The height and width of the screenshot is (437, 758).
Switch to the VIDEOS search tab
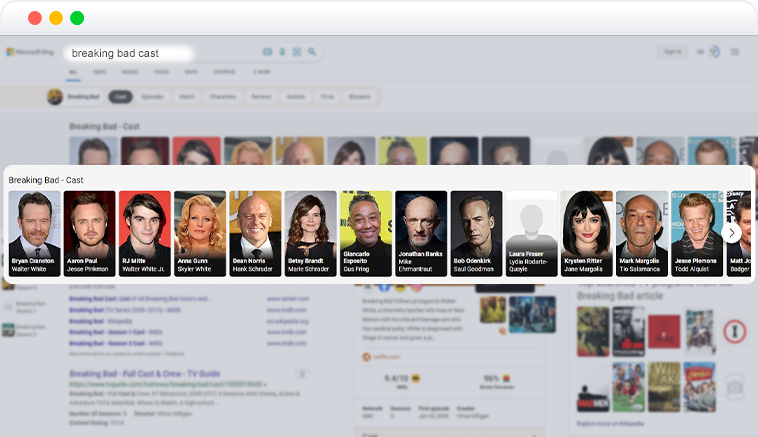pos(161,72)
